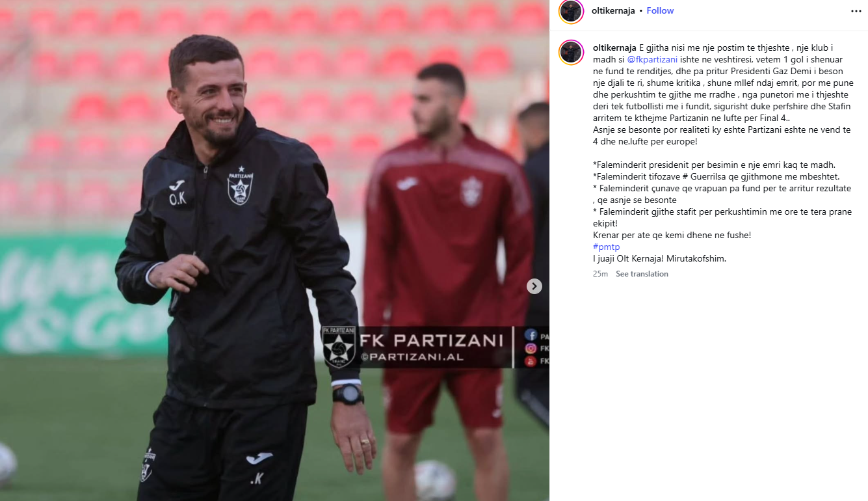
Task: Click the Facebook icon in photo watermark
Action: (x=531, y=336)
